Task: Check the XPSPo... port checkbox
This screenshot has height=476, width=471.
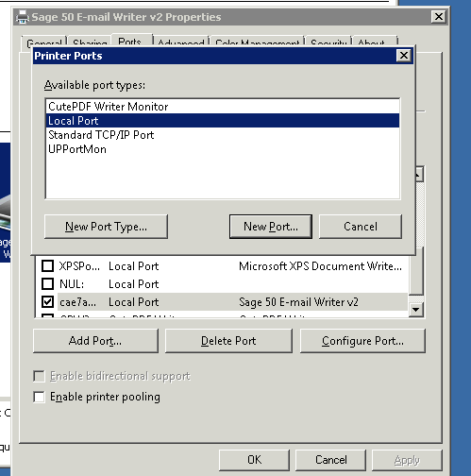Action: 47,266
